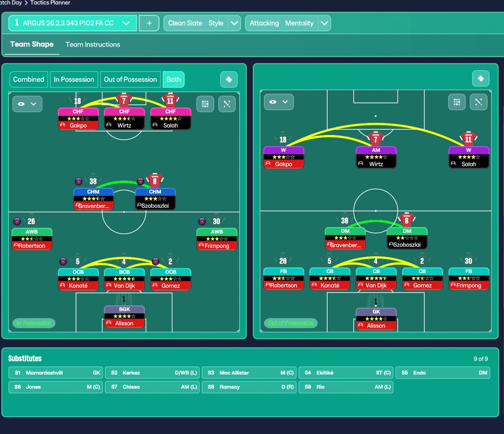Click the Tactics Planner breadcrumb
The image size is (504, 434).
coord(50,3)
